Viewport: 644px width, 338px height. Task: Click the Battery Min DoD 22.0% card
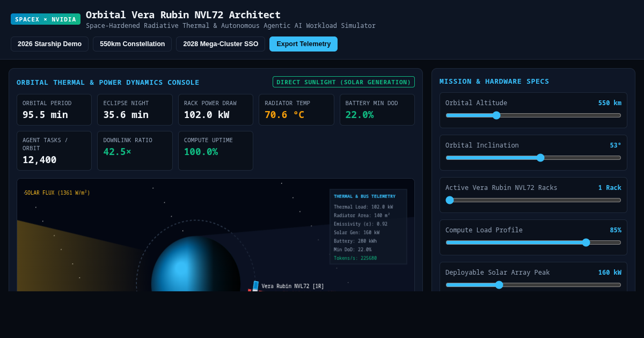point(377,110)
